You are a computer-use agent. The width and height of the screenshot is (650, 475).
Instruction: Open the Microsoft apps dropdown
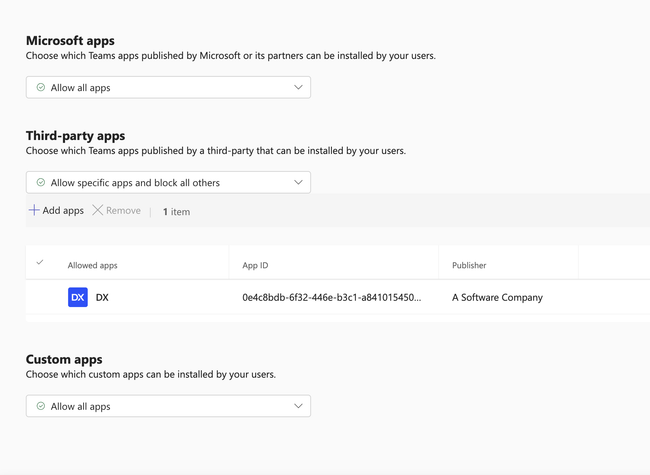[x=168, y=88]
